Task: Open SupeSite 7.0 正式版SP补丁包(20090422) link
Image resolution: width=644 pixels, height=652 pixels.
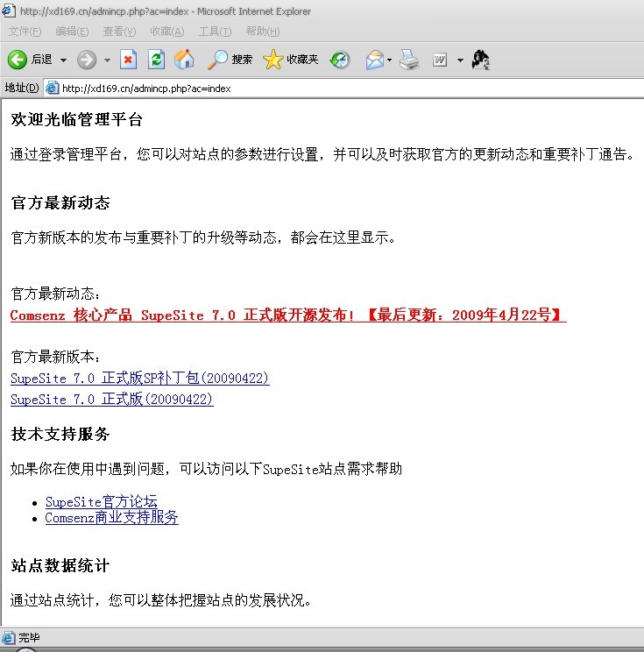Action: click(139, 379)
